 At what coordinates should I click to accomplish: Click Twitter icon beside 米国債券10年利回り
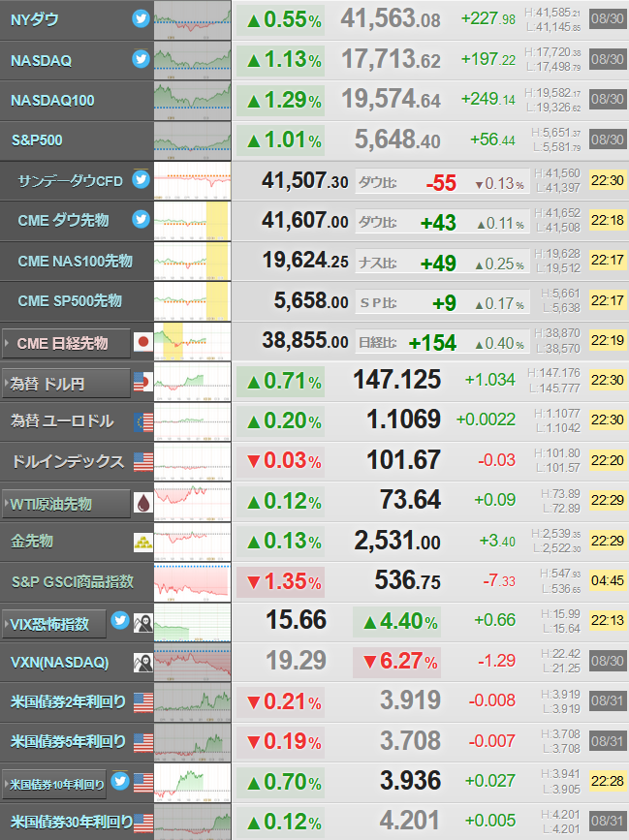[x=120, y=781]
